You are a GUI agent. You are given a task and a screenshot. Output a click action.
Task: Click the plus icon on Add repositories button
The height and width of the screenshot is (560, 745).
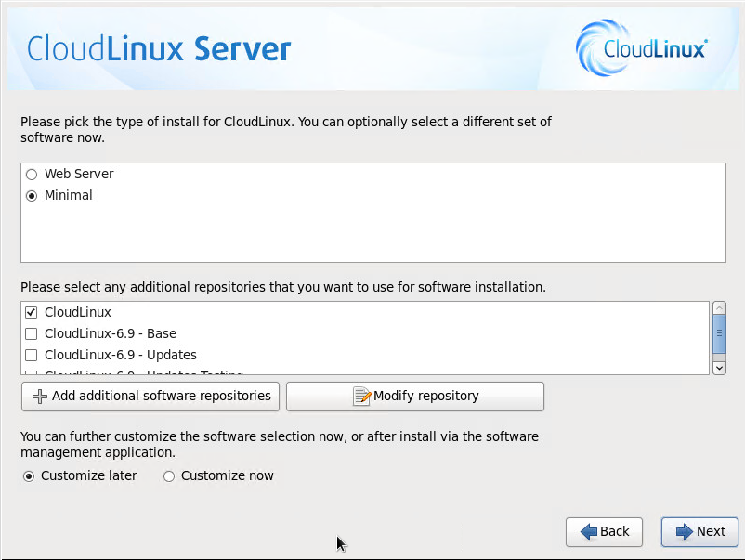pyautogui.click(x=39, y=397)
